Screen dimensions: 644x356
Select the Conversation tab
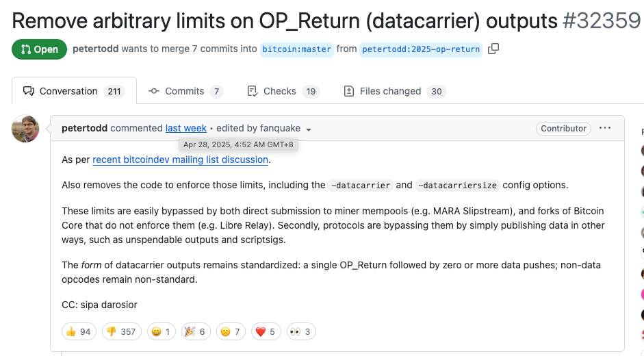[75, 91]
